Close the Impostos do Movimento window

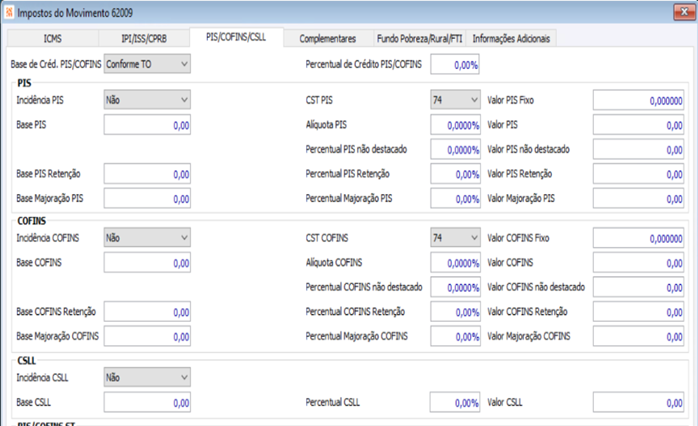point(683,12)
